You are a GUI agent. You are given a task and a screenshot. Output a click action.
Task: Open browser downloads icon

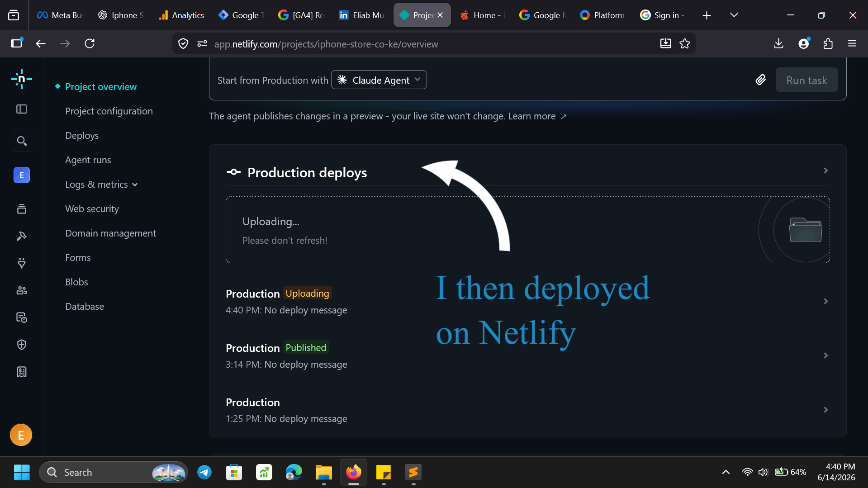(778, 43)
